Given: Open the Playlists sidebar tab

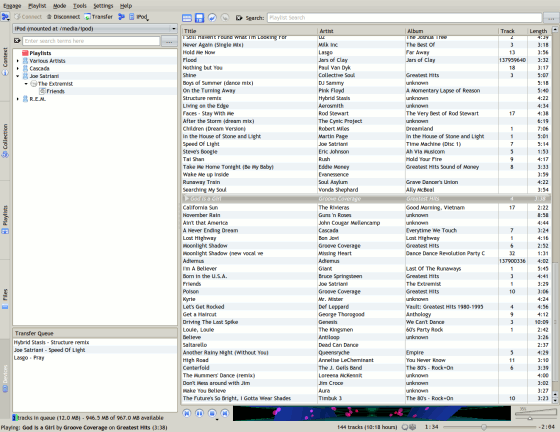Looking at the screenshot, I should 5,220.
